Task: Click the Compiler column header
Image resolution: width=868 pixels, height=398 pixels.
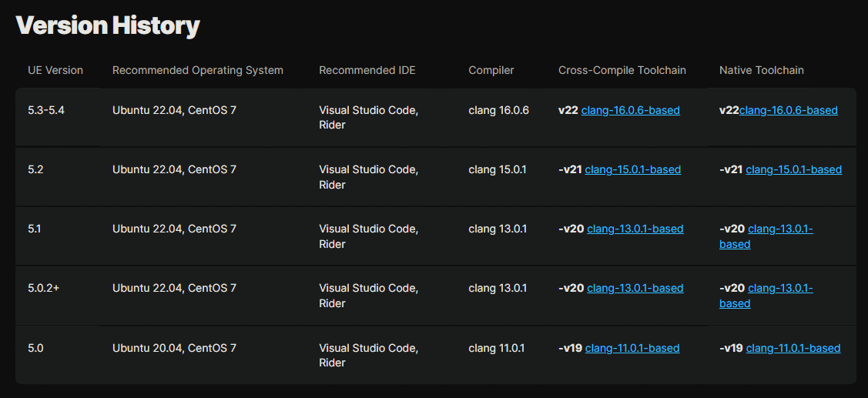Action: click(491, 70)
